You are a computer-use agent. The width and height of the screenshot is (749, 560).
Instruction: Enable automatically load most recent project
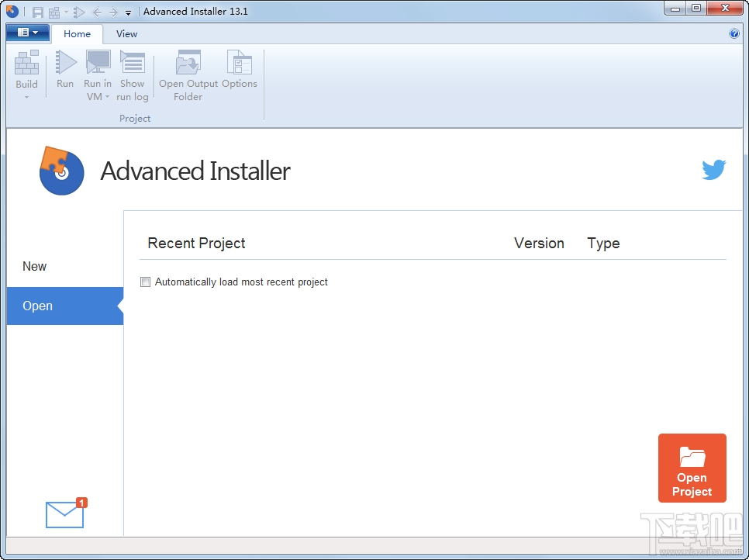point(145,282)
